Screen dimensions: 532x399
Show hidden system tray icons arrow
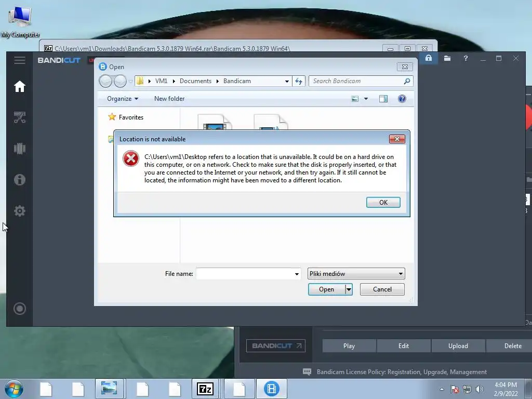442,389
